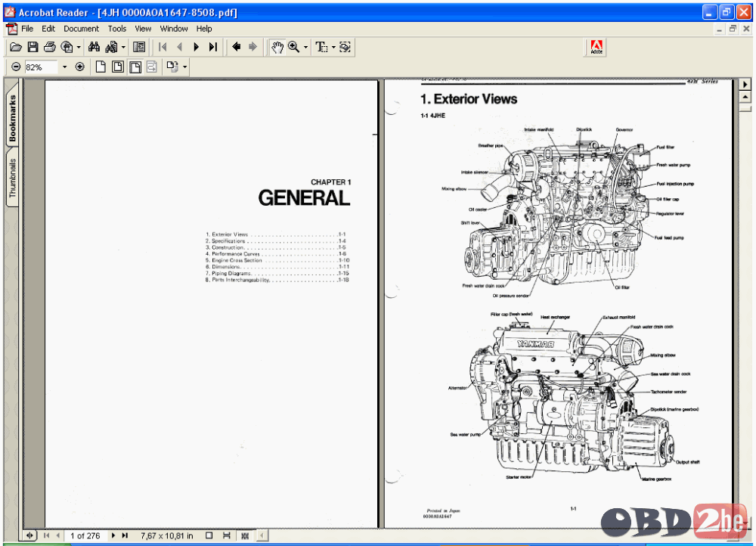756x546 pixels.
Task: Click the '1 of 276' page number field
Action: (x=85, y=535)
